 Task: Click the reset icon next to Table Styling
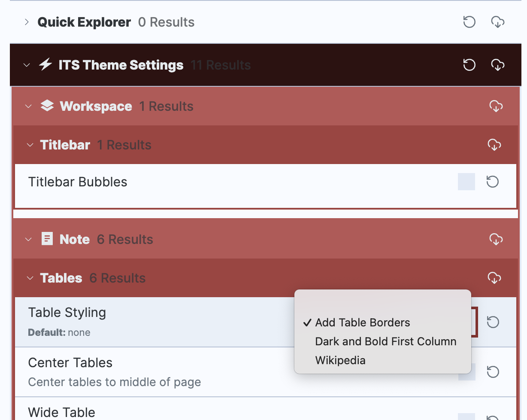click(492, 322)
